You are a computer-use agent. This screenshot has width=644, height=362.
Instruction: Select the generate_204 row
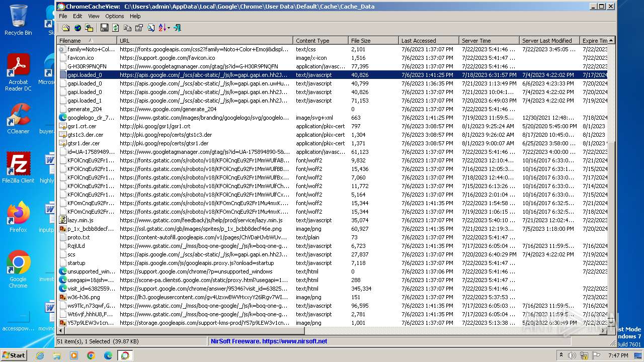click(x=332, y=109)
